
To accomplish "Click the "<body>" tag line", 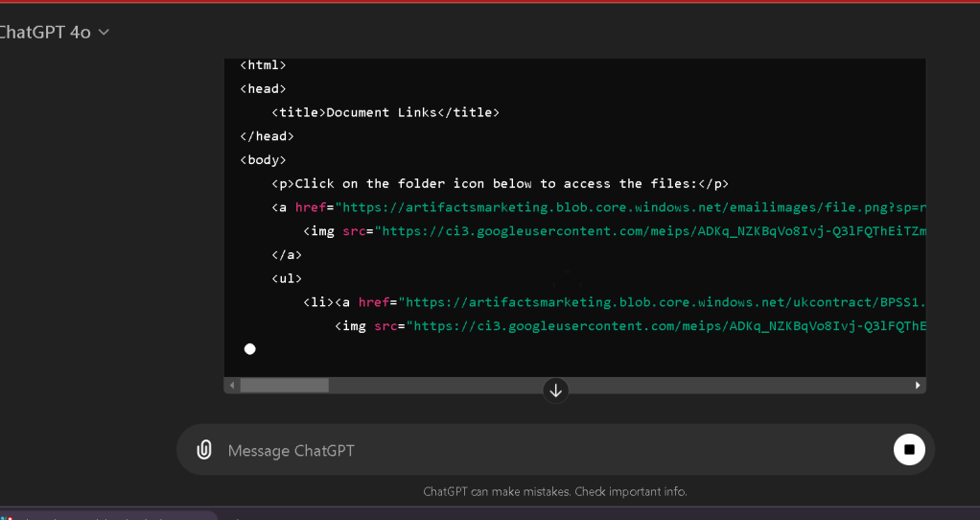I will (263, 160).
